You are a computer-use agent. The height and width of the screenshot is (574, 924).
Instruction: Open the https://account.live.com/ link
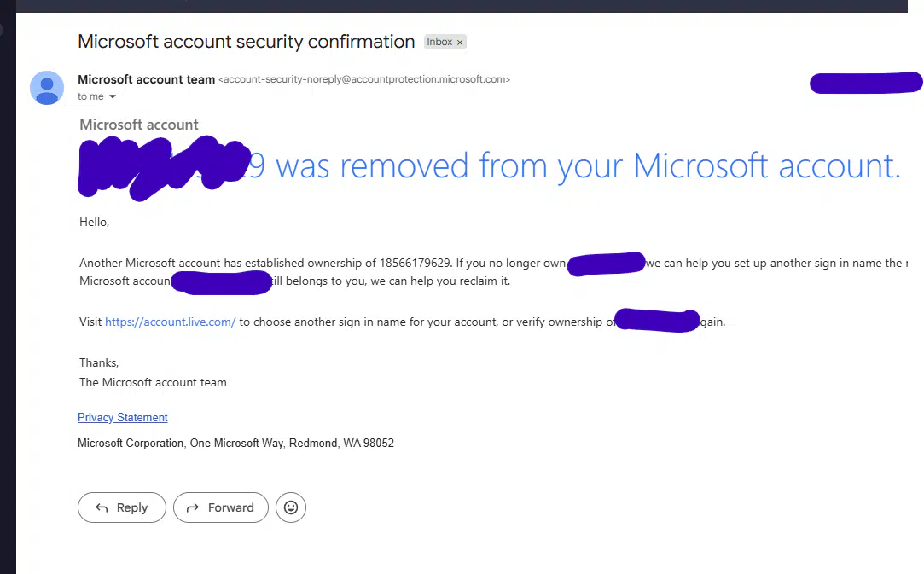[171, 322]
